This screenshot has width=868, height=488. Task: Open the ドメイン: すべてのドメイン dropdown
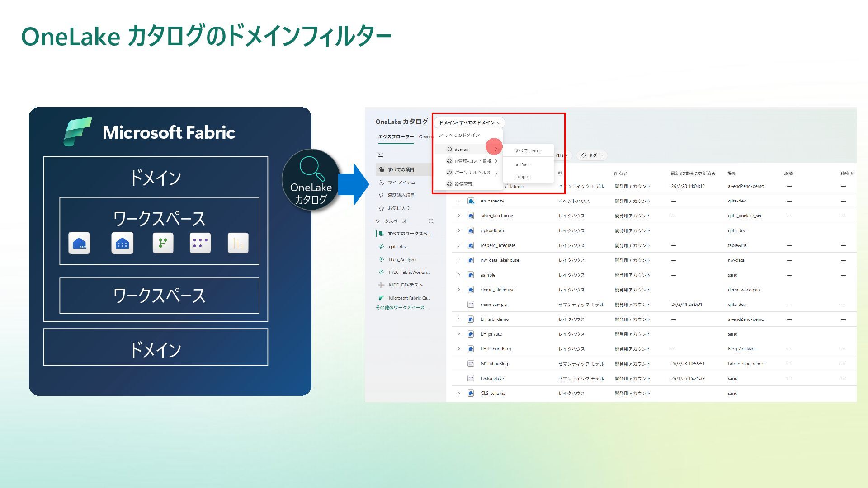coord(469,122)
